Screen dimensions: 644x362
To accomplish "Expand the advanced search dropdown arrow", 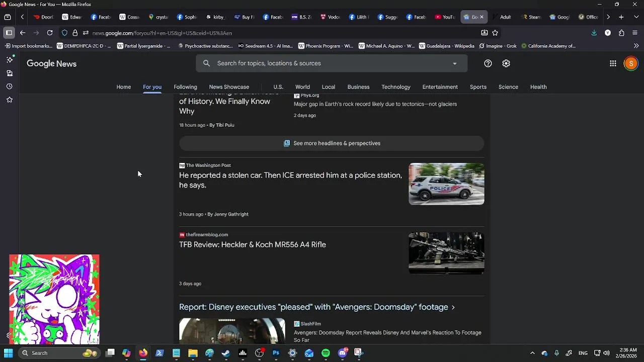I will [455, 63].
